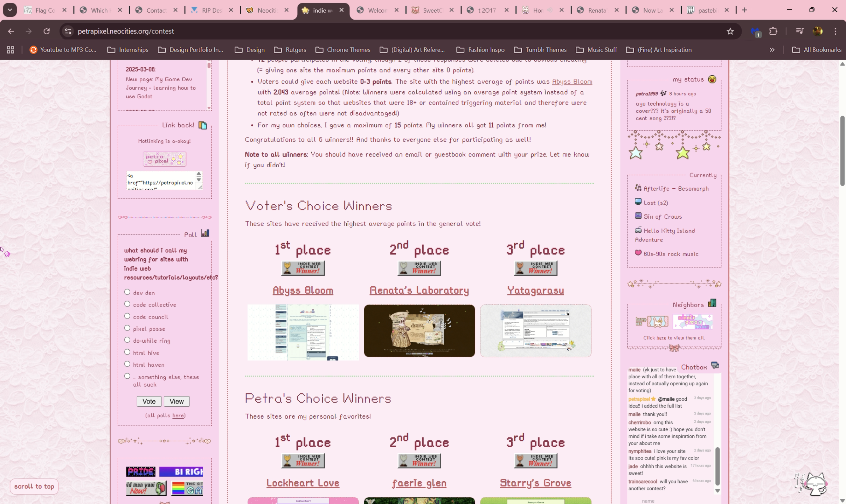Open the Chrome Themes bookmark folder
Screen dimensions: 846x504
tap(343, 50)
